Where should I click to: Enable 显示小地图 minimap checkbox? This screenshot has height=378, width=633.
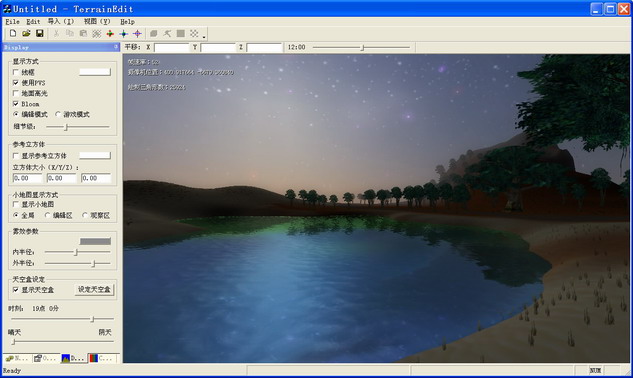pos(16,204)
